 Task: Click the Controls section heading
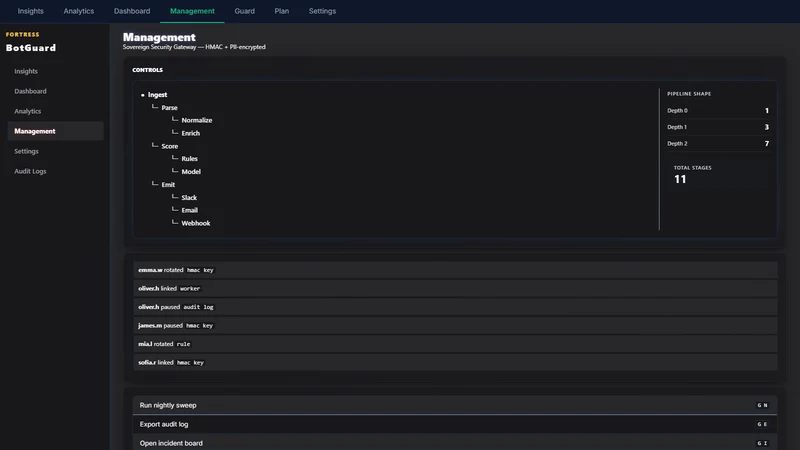click(147, 70)
